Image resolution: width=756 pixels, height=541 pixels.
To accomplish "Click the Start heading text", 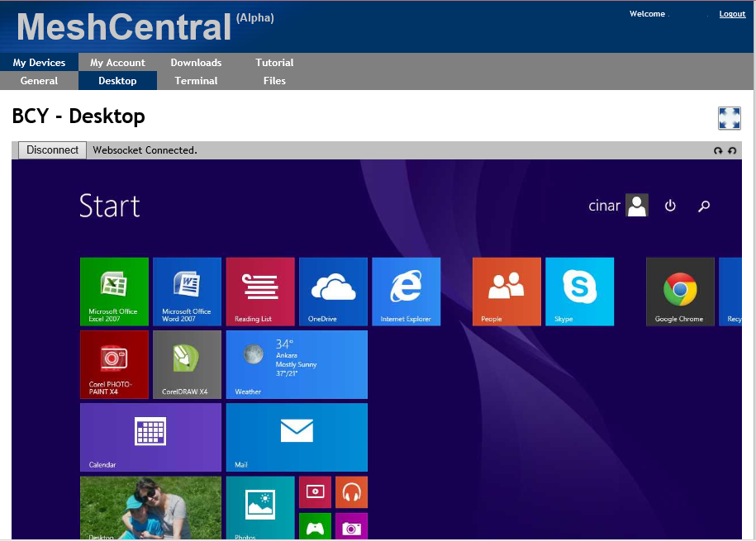I will (110, 206).
